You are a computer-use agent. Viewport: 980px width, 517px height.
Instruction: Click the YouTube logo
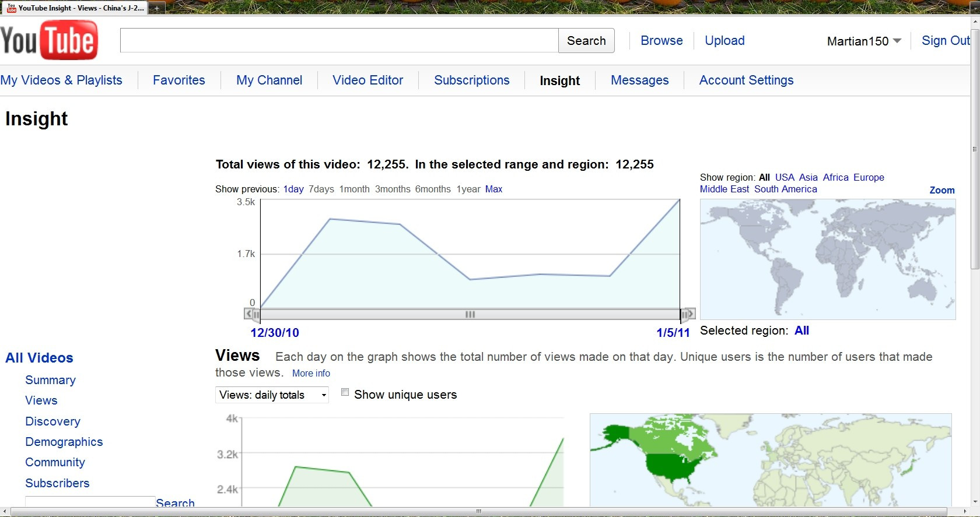[49, 40]
